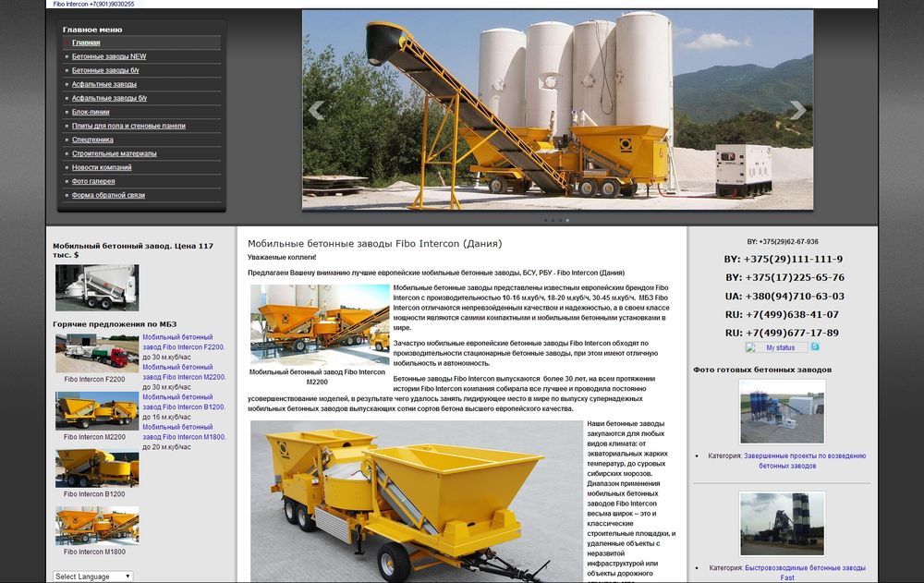Open Асфальтные заводы menu item
Image resolution: width=924 pixels, height=583 pixels.
104,84
